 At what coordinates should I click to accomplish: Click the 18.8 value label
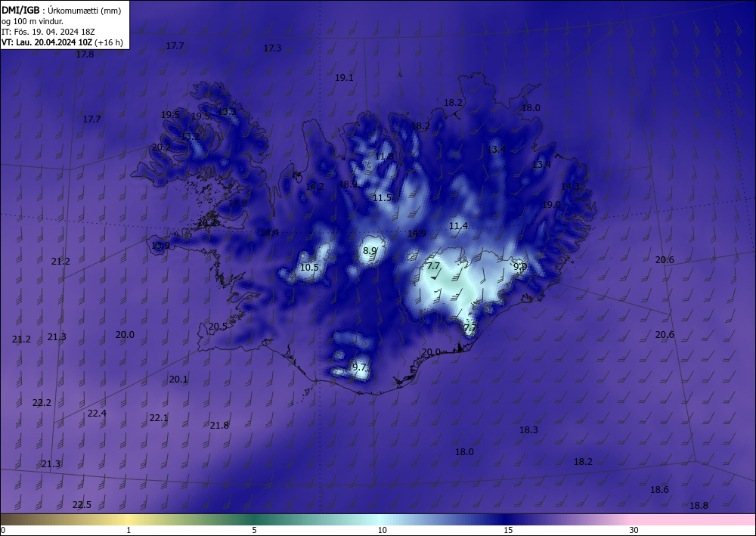coord(699,506)
